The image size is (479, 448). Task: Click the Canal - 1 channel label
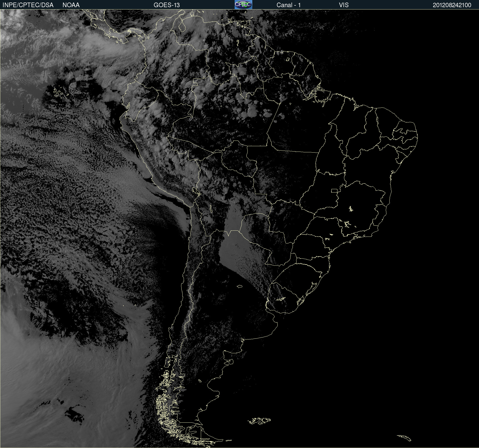click(289, 5)
